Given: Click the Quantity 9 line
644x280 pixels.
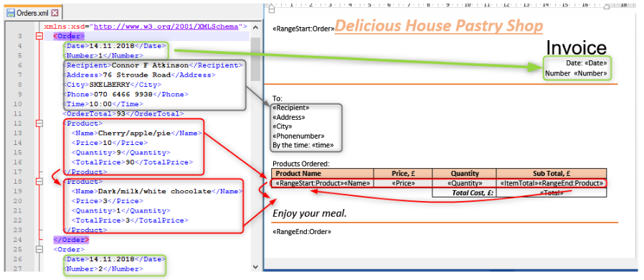Looking at the screenshot, I should tap(120, 152).
